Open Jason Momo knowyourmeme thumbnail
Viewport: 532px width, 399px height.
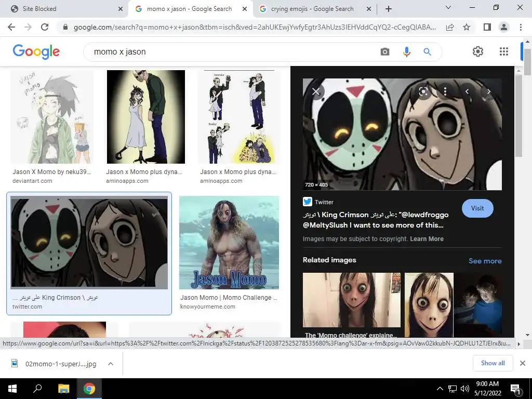point(229,242)
